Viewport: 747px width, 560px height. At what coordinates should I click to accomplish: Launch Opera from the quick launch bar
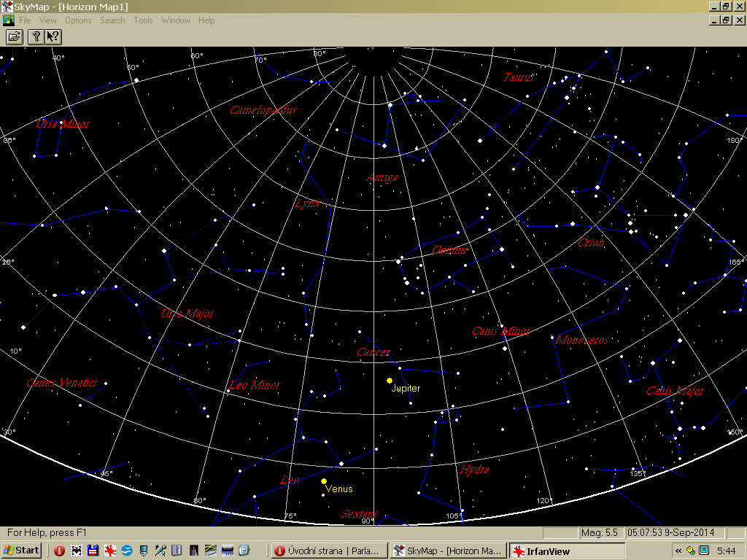click(60, 551)
